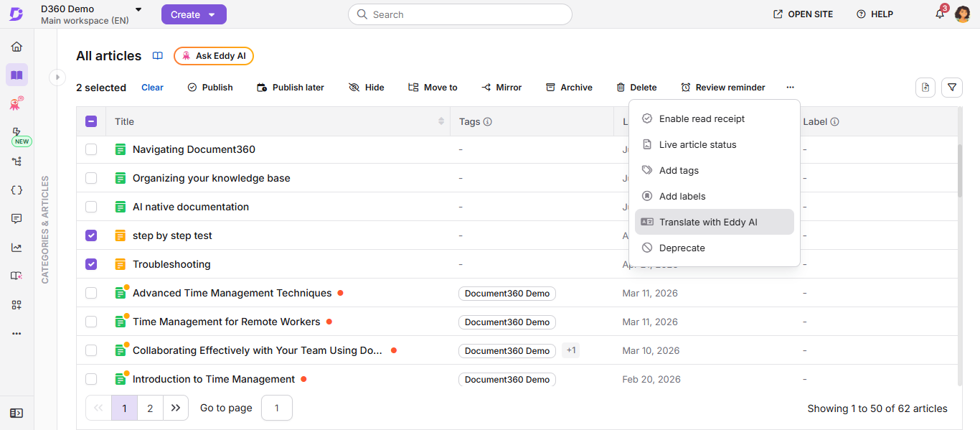Open the NEW lightning feature icon in sidebar
Screen dimensions: 980x430
click(17, 132)
